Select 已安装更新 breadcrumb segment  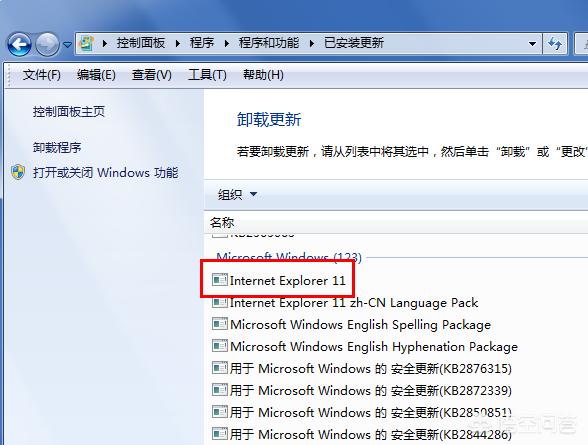[x=354, y=43]
